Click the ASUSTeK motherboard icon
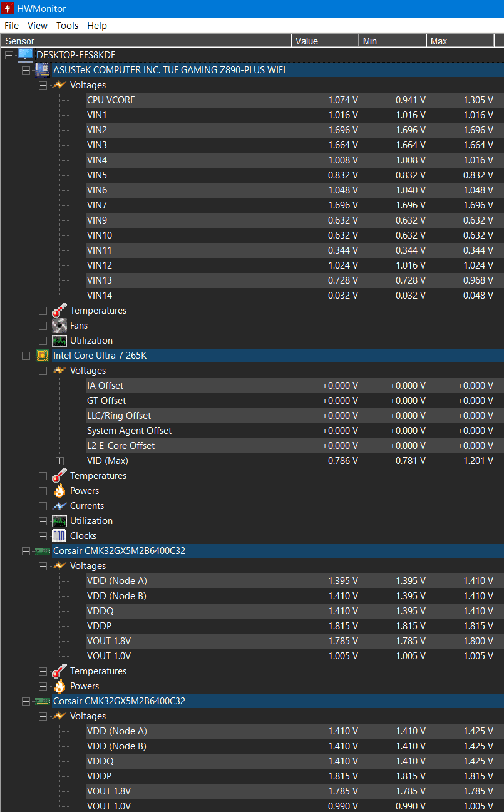The width and height of the screenshot is (504, 812). 43,70
